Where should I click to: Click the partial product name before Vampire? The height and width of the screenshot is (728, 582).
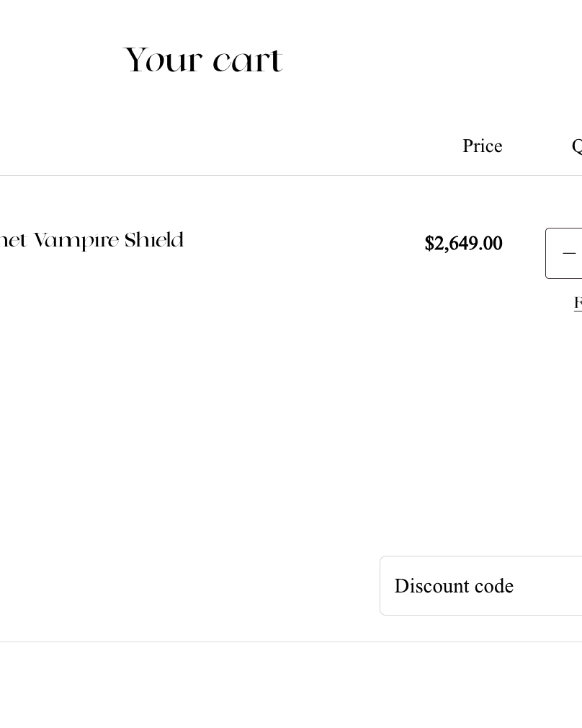pyautogui.click(x=13, y=241)
